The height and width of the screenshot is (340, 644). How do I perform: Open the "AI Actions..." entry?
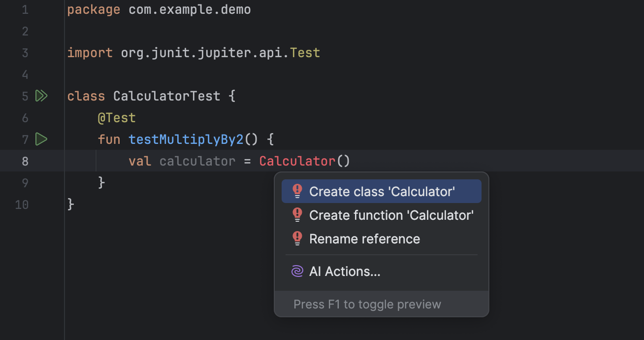tap(345, 271)
